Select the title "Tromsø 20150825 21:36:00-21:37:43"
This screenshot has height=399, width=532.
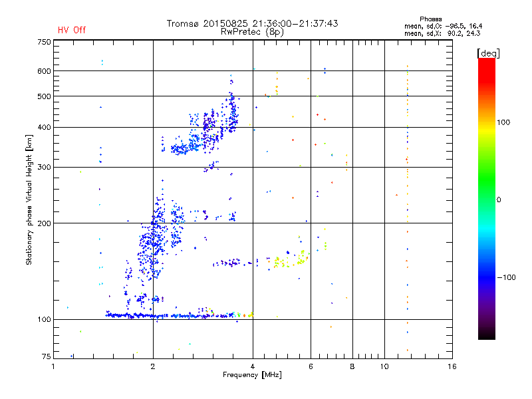pyautogui.click(x=252, y=23)
